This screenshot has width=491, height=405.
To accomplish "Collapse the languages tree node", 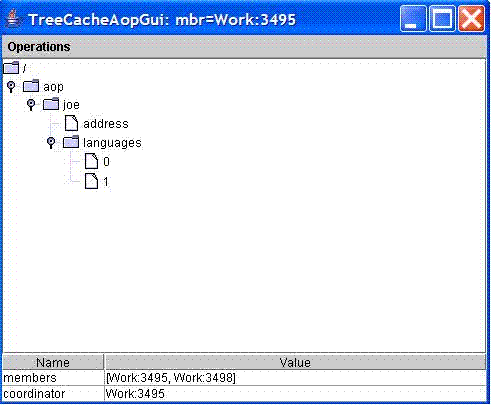I will coord(51,143).
